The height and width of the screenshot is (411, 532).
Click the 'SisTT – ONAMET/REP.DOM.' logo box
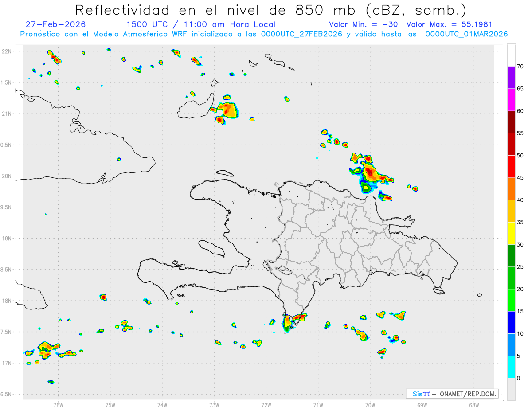tap(452, 394)
